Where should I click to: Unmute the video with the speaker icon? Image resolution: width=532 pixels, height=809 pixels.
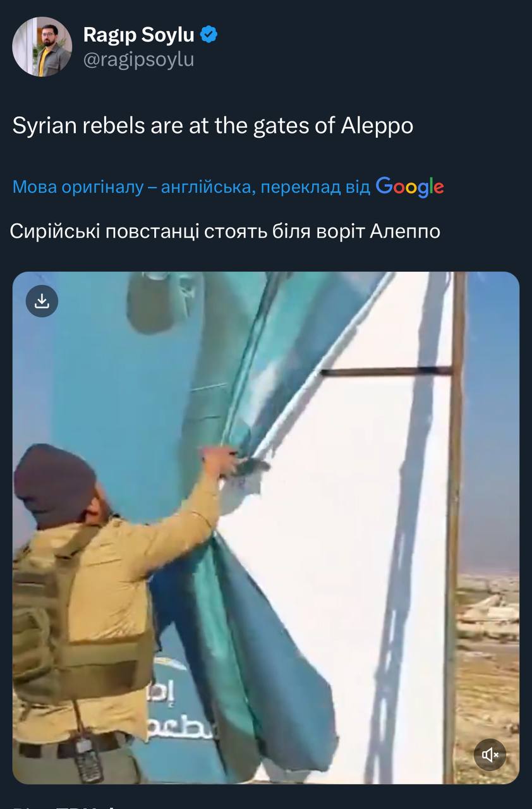pyautogui.click(x=490, y=755)
